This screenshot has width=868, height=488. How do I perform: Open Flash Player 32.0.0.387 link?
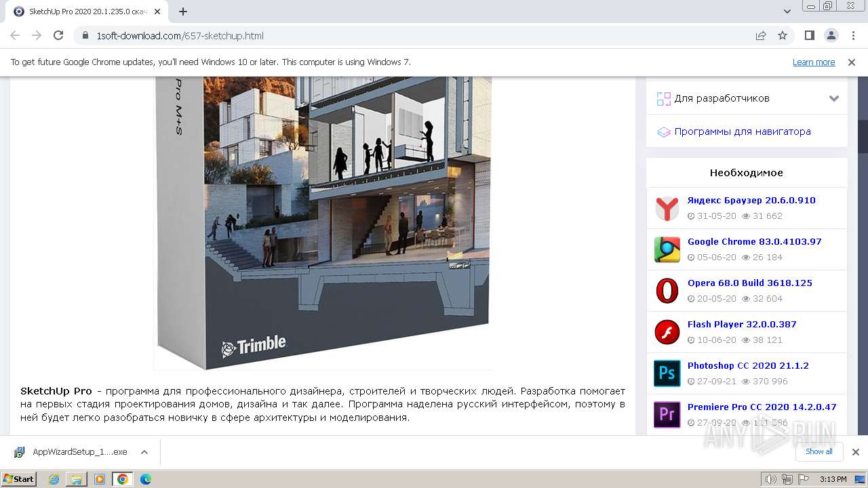pyautogui.click(x=742, y=325)
